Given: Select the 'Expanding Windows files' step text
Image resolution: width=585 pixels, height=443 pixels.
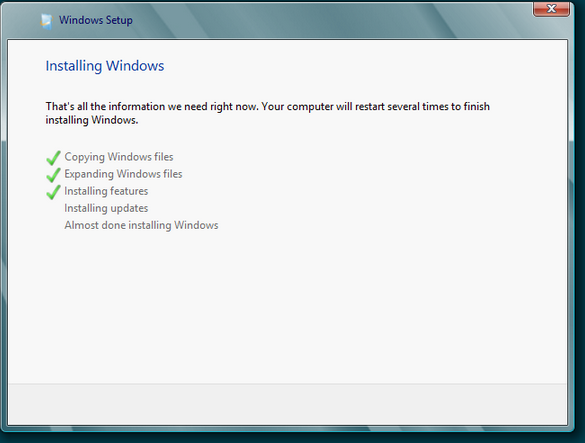Looking at the screenshot, I should [x=123, y=174].
